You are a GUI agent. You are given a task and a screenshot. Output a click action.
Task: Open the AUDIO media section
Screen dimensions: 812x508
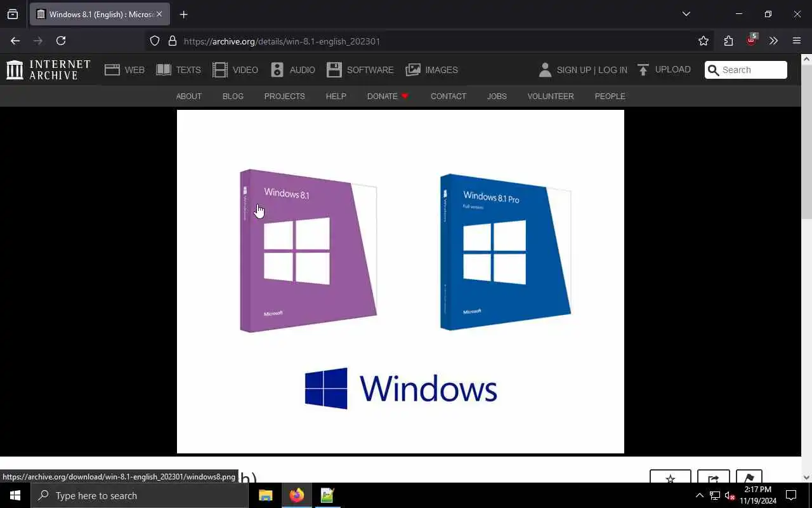click(x=293, y=70)
